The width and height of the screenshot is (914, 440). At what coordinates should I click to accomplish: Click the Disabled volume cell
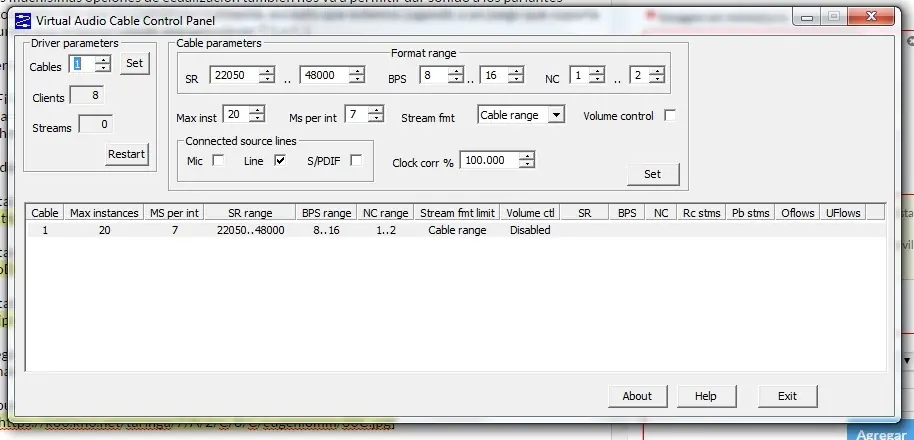pyautogui.click(x=530, y=230)
